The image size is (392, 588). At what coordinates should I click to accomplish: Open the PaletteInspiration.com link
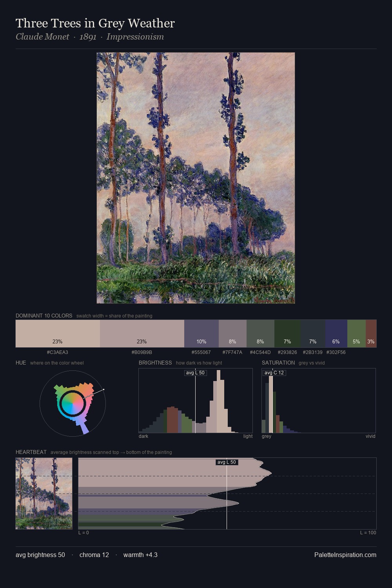345,555
